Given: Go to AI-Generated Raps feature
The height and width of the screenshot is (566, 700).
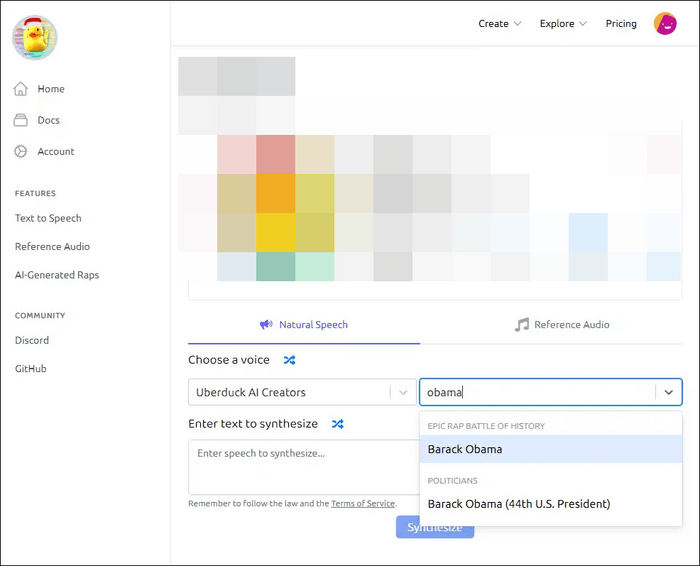Looking at the screenshot, I should [x=57, y=275].
